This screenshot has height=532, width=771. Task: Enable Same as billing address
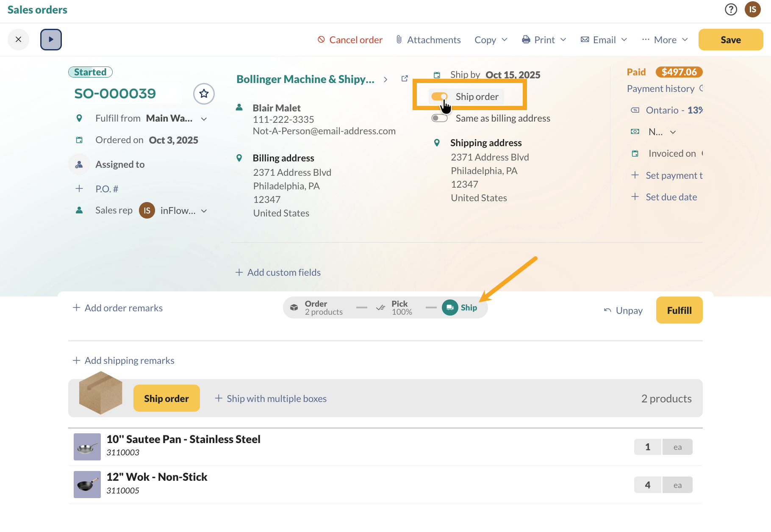(x=440, y=118)
